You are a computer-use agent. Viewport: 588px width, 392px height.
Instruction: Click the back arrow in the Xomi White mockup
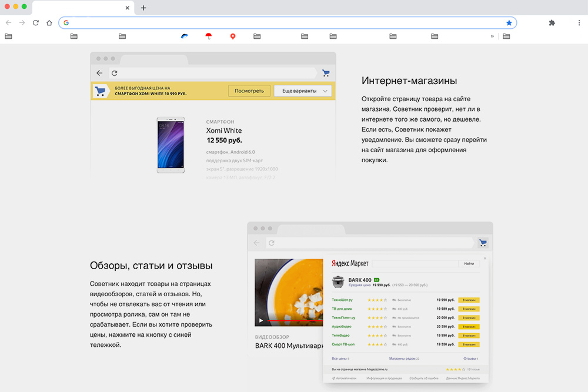coord(99,73)
